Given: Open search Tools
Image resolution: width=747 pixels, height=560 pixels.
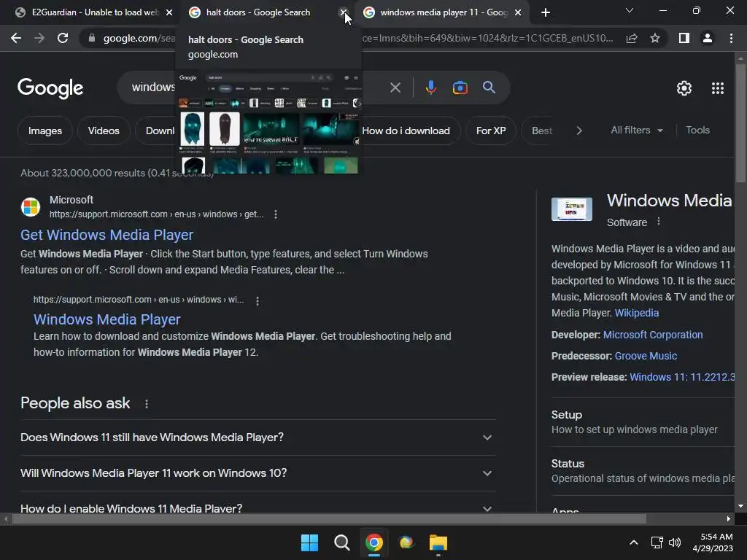Looking at the screenshot, I should 697,130.
